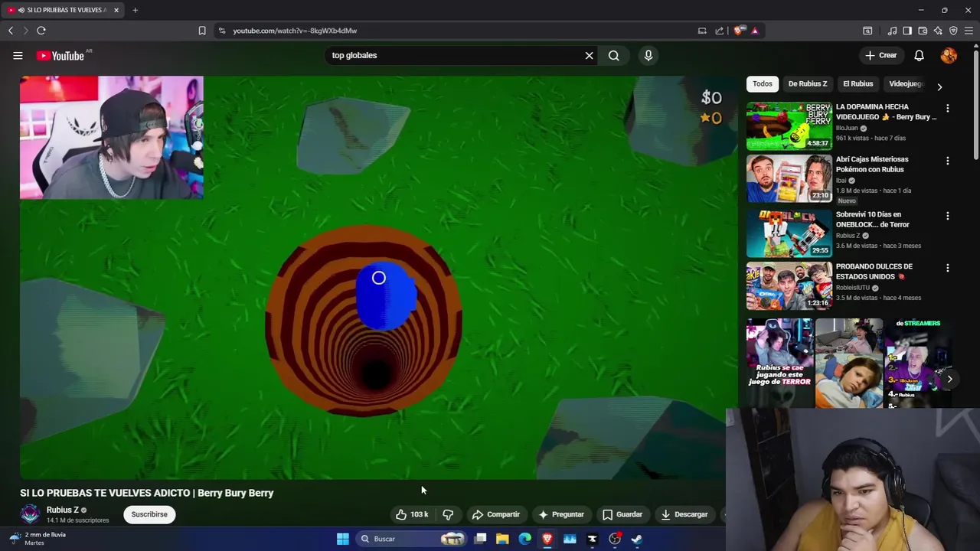Clear the search text with X

pos(589,55)
